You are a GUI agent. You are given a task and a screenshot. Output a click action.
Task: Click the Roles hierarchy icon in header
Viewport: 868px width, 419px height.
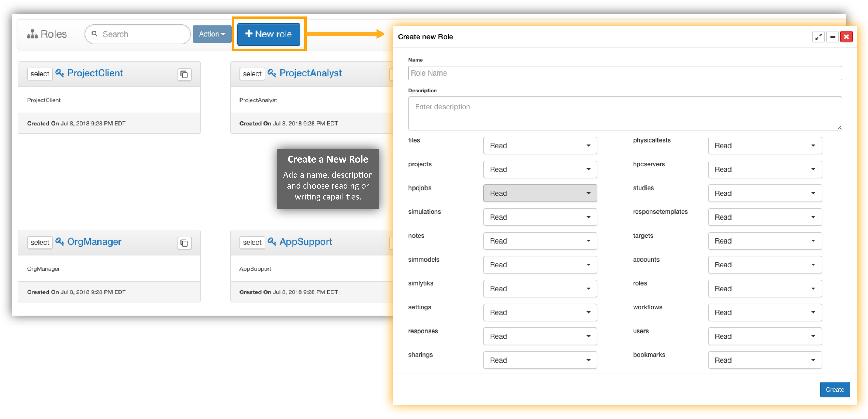coord(32,34)
